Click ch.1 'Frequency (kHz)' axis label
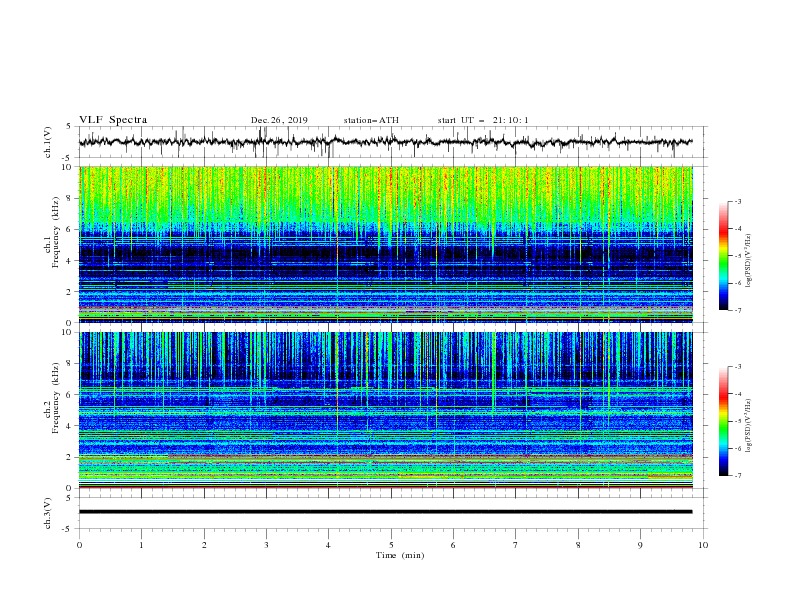 56,233
